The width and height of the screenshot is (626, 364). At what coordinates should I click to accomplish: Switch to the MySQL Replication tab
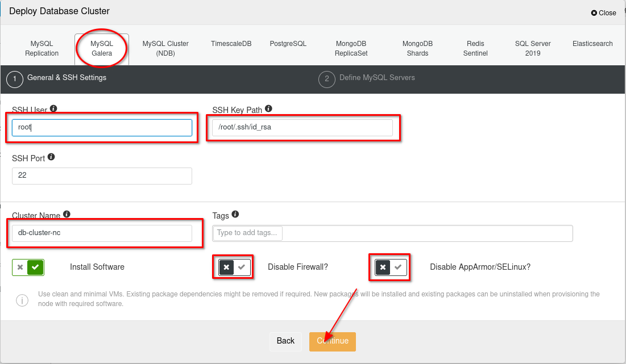coord(42,48)
